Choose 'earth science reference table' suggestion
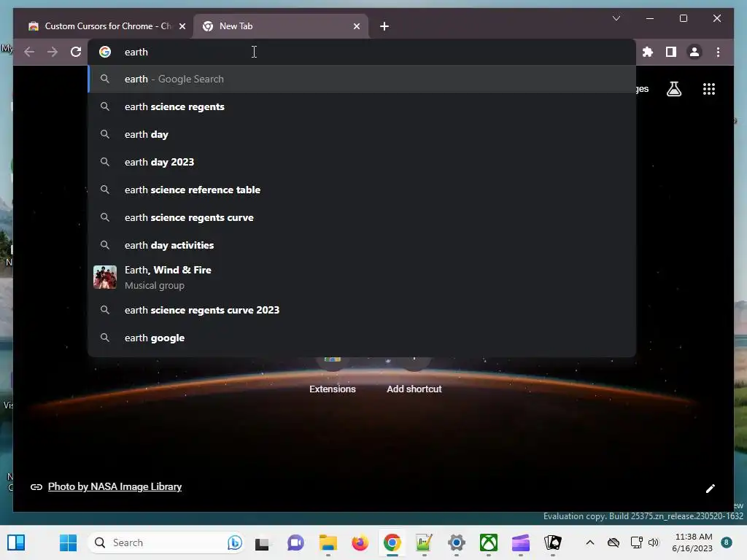This screenshot has width=747, height=560. coord(362,190)
